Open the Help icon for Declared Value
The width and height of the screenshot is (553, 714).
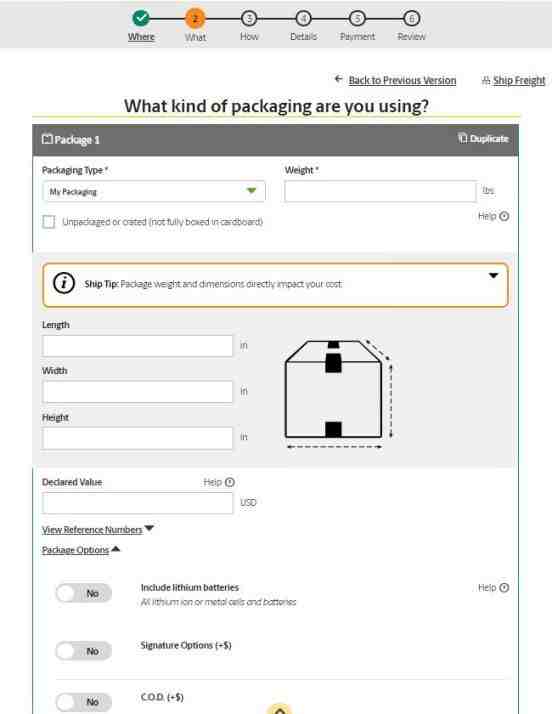230,482
